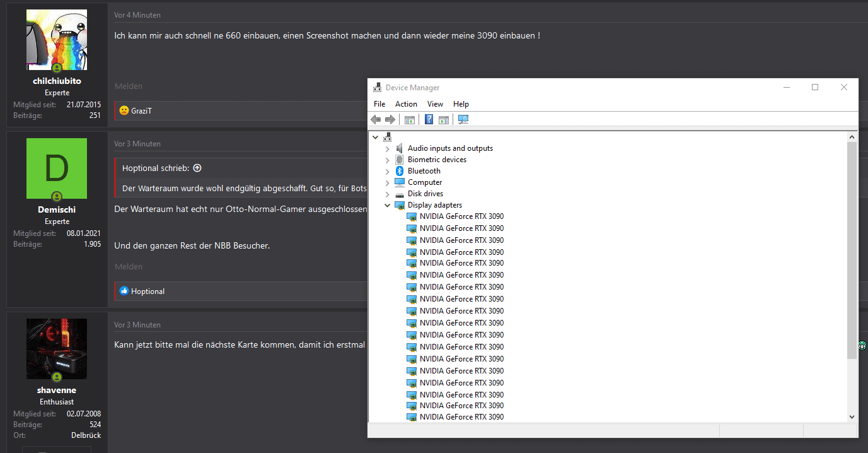Click the sad emoji reaction beside GraziT
The image size is (868, 453).
click(124, 110)
